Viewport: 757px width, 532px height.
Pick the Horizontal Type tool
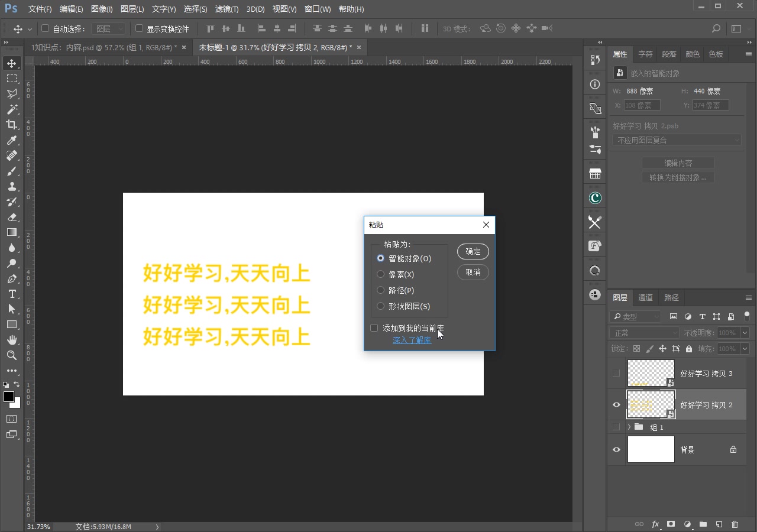[x=12, y=294]
